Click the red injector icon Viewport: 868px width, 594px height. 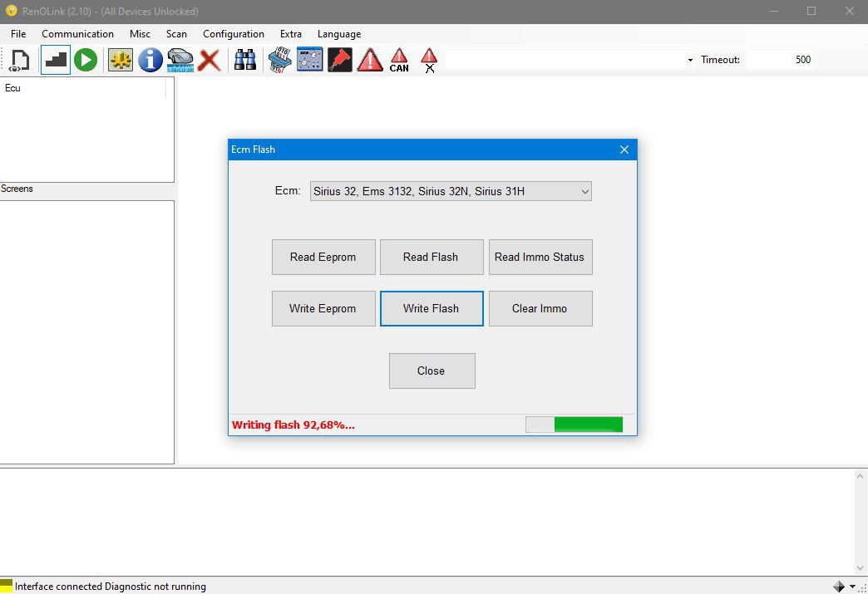tap(339, 60)
